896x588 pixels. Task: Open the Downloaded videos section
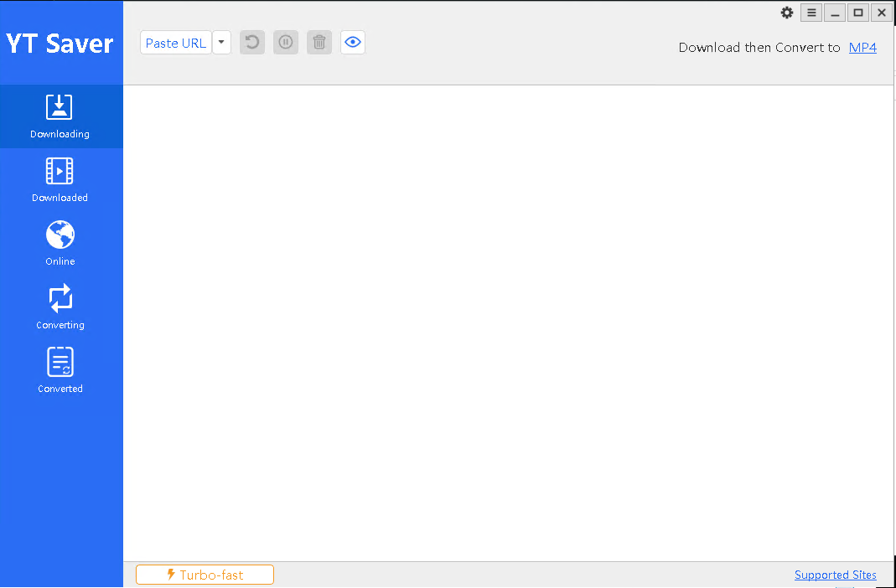[60, 180]
